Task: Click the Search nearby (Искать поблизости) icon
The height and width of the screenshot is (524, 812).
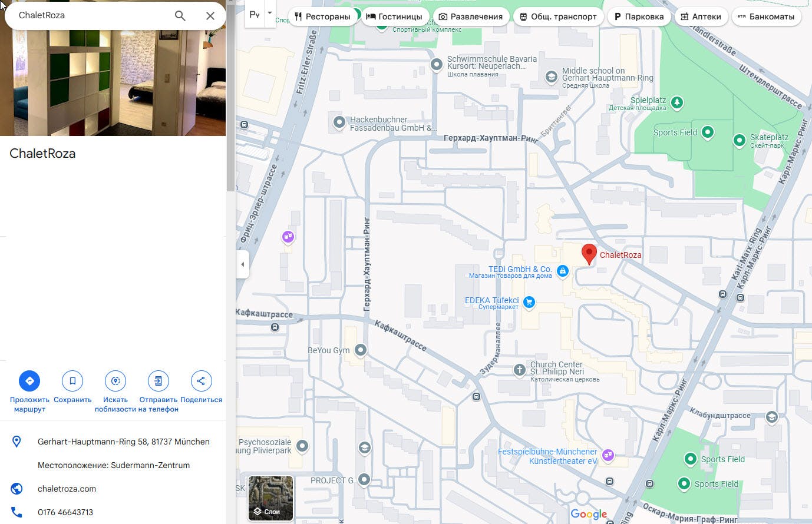Action: coord(115,381)
